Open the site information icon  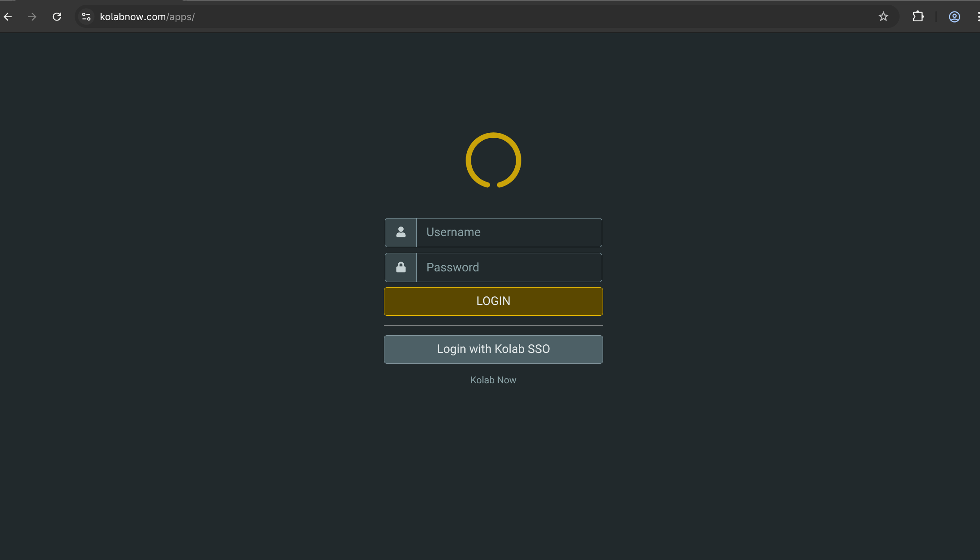pyautogui.click(x=86, y=17)
